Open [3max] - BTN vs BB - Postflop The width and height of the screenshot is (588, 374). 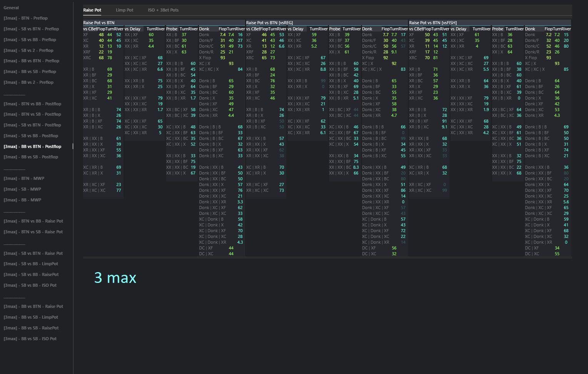click(x=32, y=104)
